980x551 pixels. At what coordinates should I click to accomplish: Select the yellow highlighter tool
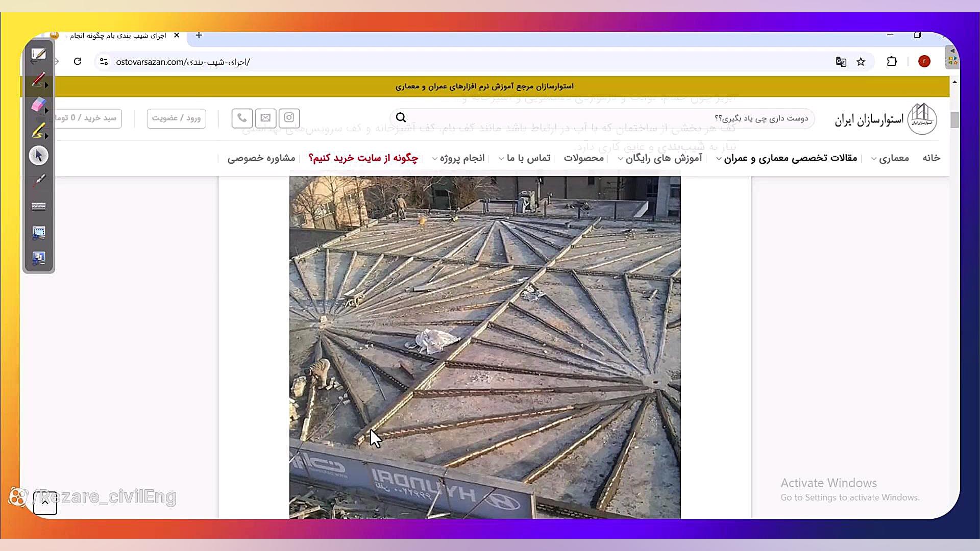[x=38, y=131]
